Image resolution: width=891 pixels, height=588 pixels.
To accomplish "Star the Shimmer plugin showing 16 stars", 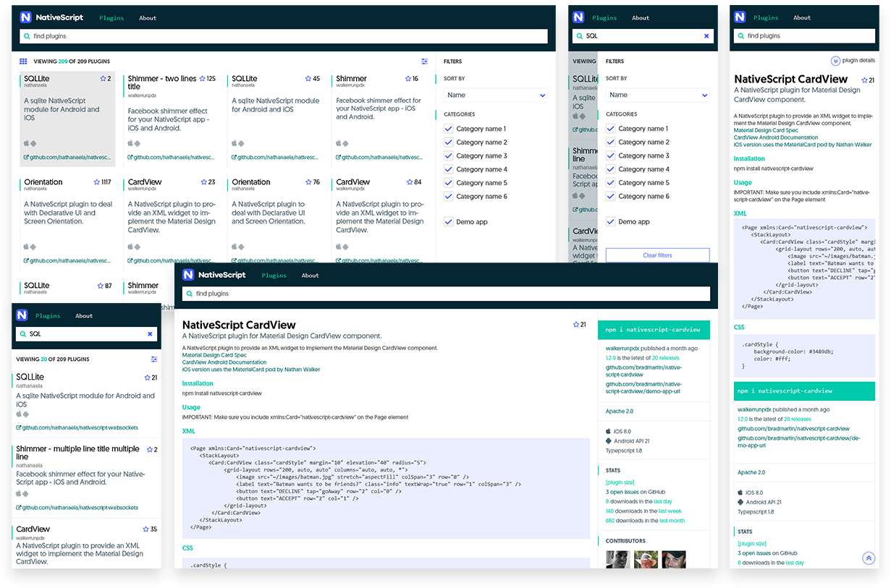I will pos(408,79).
